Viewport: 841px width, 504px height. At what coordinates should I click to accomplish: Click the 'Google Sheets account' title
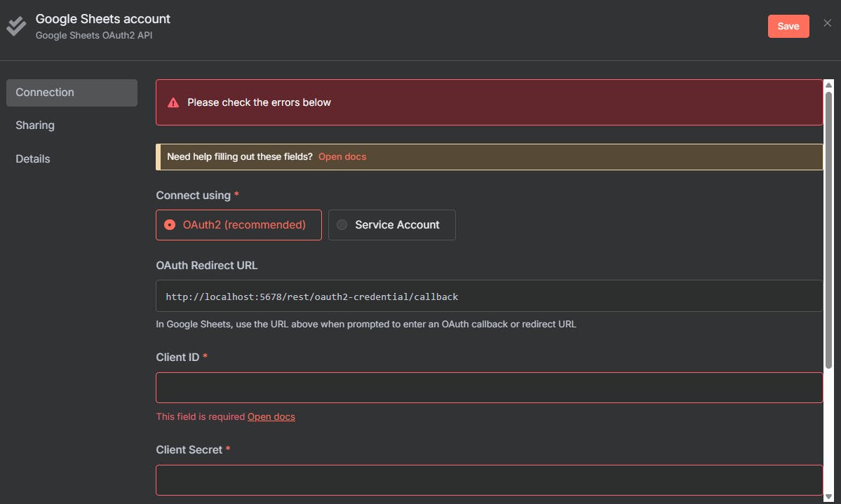(103, 19)
